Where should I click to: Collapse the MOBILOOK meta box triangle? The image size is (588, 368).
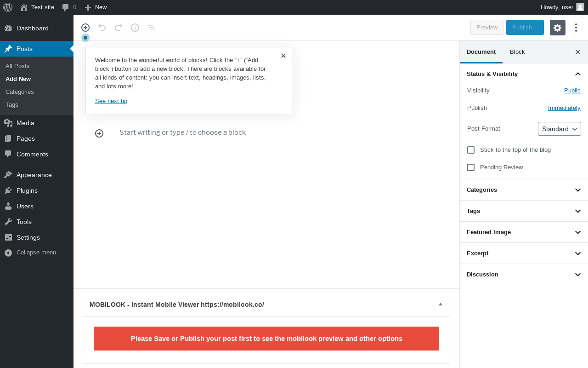click(x=441, y=304)
